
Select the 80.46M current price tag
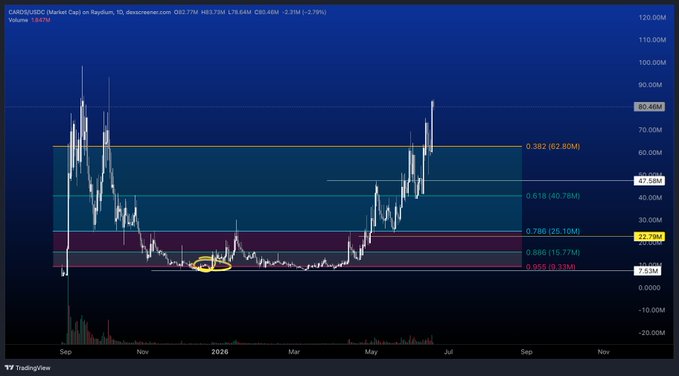tap(649, 107)
